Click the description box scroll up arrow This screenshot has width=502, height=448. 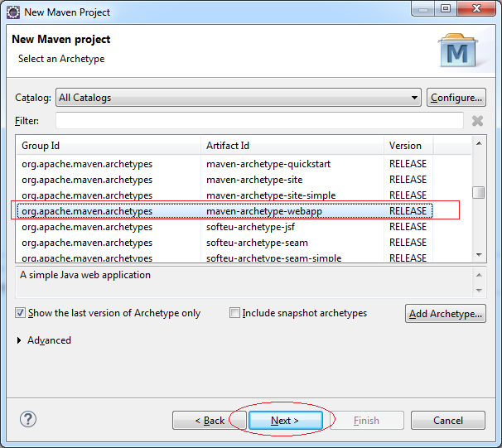[x=479, y=275]
